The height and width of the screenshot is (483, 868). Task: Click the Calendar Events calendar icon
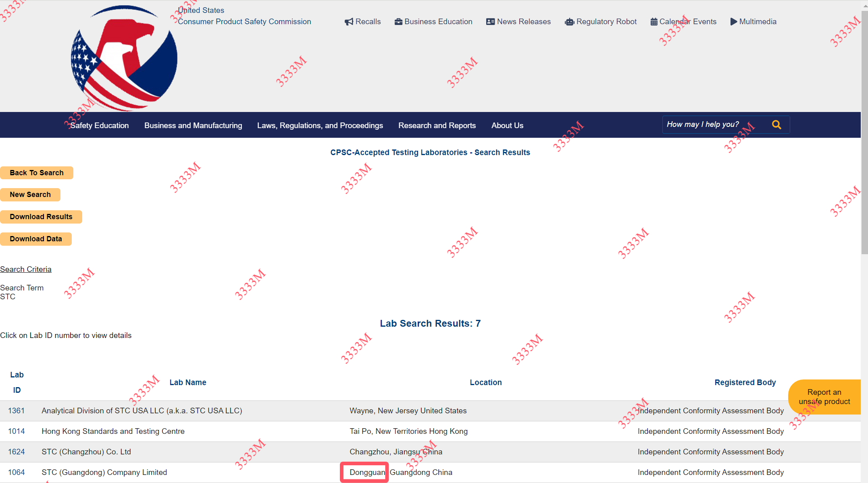(654, 22)
